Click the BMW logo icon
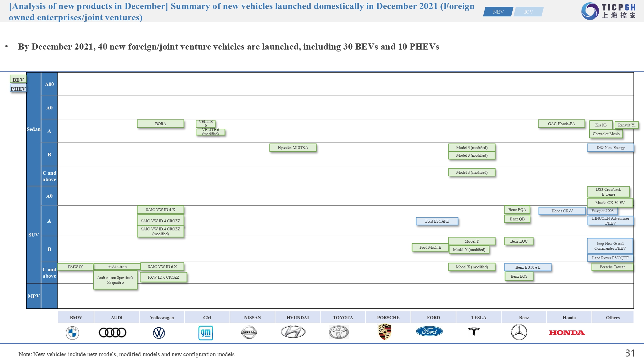The image size is (644, 362). coord(72,333)
